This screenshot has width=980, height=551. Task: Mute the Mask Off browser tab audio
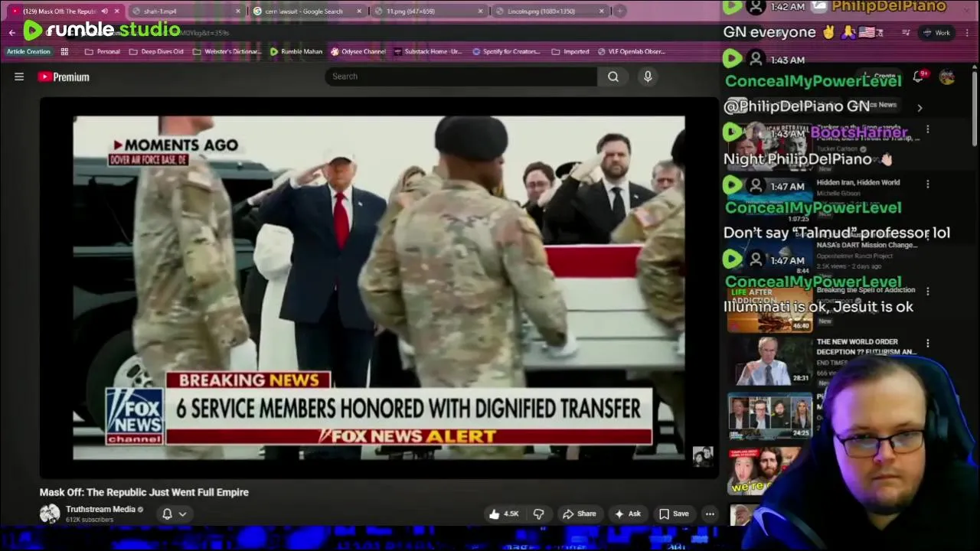coord(104,11)
